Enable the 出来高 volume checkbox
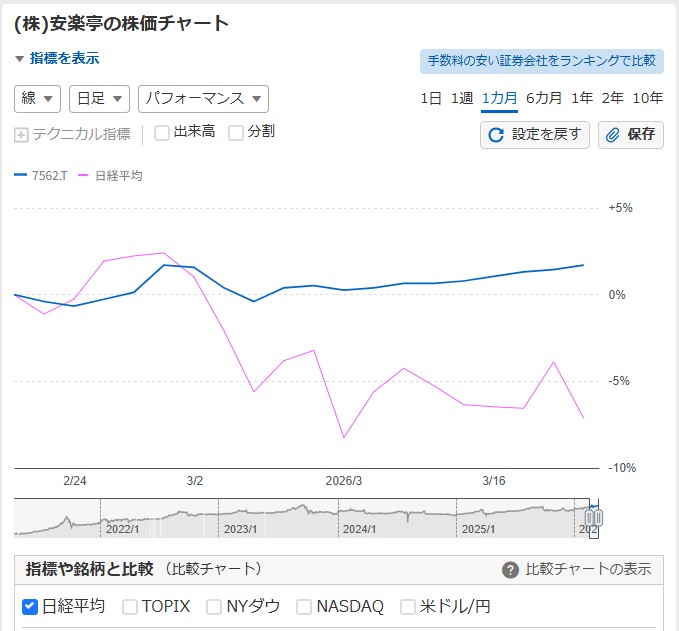 [162, 133]
